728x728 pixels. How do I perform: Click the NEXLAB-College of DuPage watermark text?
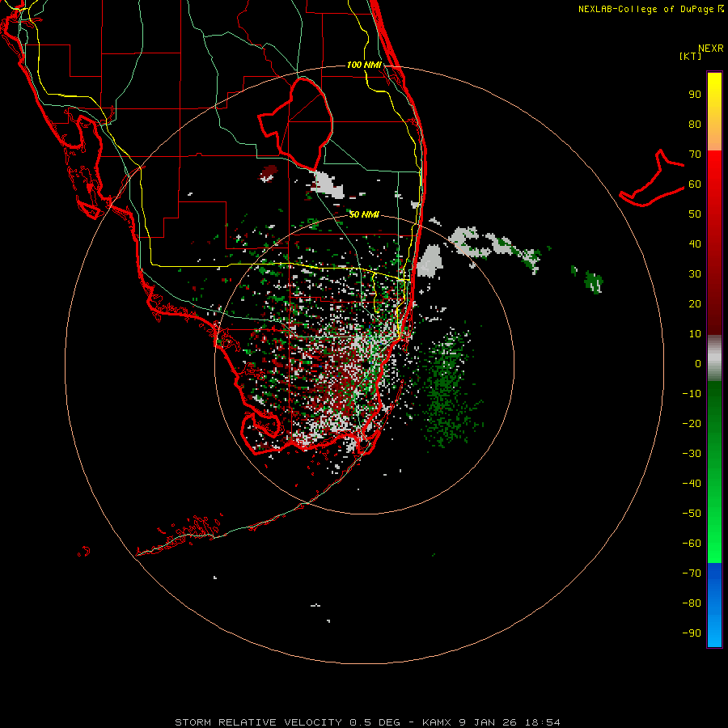(x=651, y=9)
